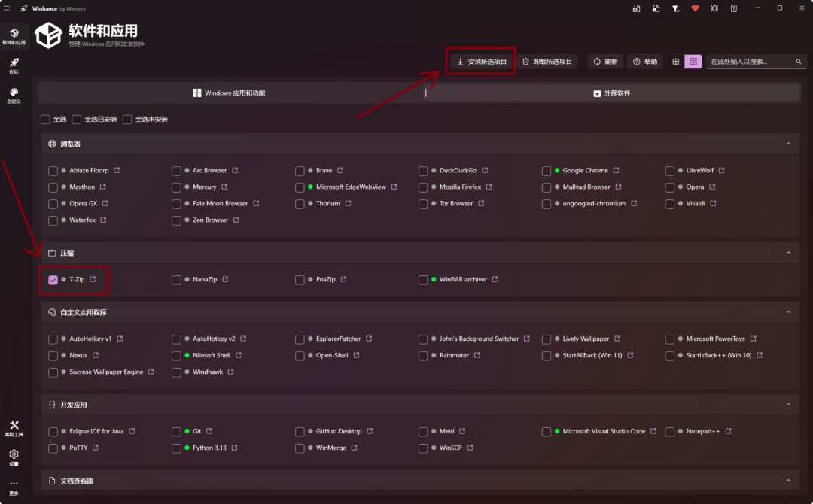Click the red heart donate icon
Screen dimensions: 813x504
[695, 8]
